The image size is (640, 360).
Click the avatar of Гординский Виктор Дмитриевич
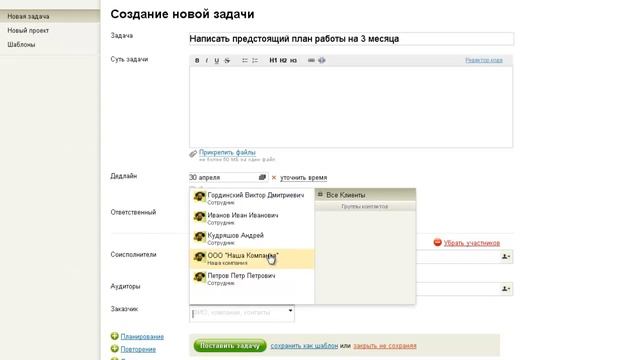(x=200, y=197)
